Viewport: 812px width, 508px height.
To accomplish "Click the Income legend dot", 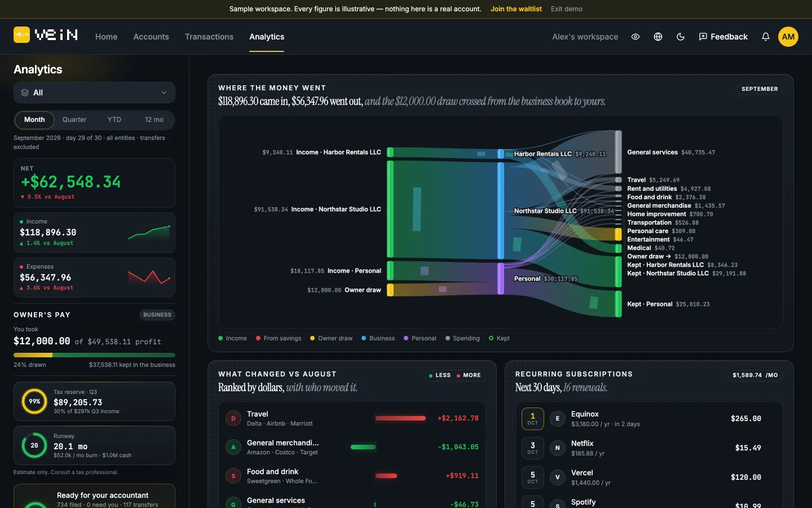I will [x=220, y=338].
